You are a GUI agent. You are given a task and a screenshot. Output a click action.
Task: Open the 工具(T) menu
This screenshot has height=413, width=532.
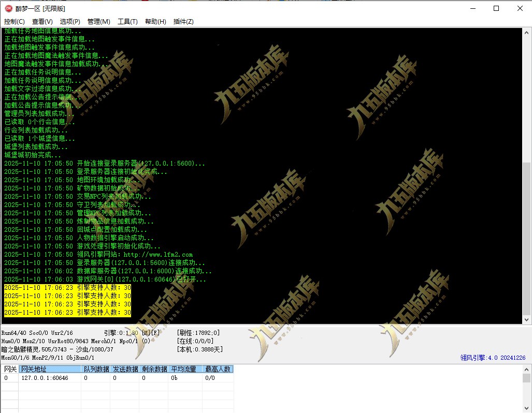(x=127, y=22)
